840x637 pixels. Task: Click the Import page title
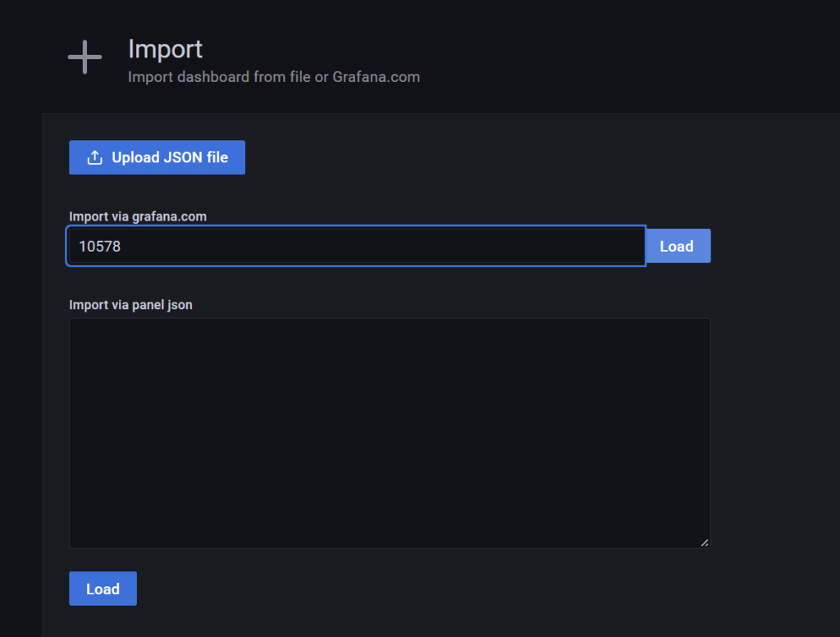(165, 49)
